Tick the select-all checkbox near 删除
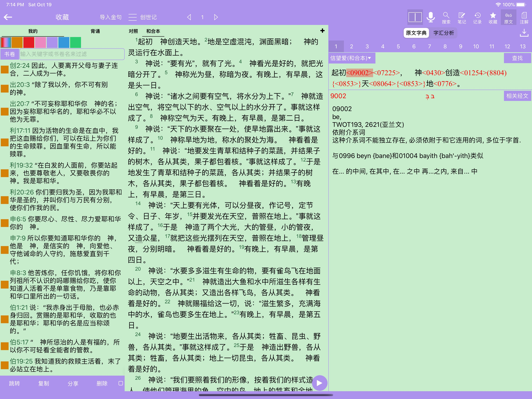532x399 pixels. pos(121,383)
